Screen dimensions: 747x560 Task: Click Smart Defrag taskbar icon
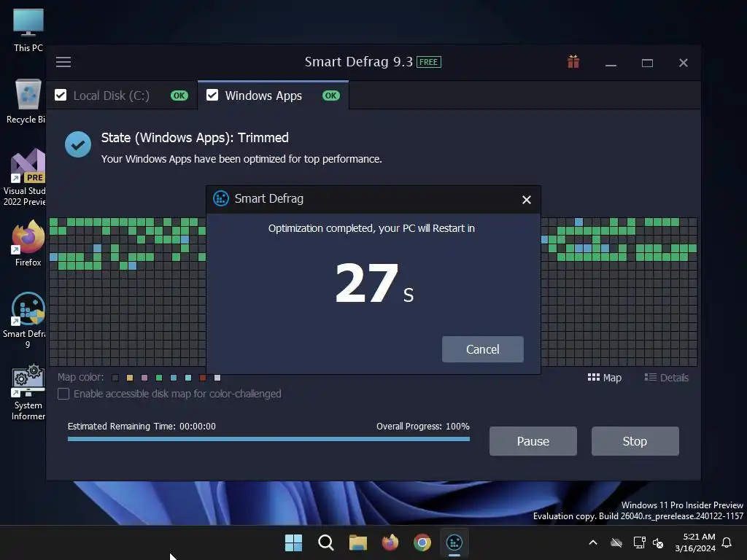[454, 542]
